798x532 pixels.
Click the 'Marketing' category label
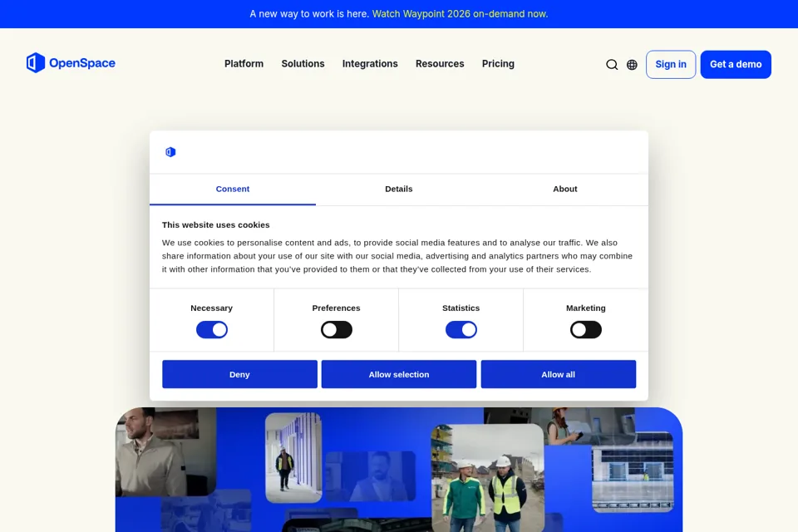click(586, 308)
